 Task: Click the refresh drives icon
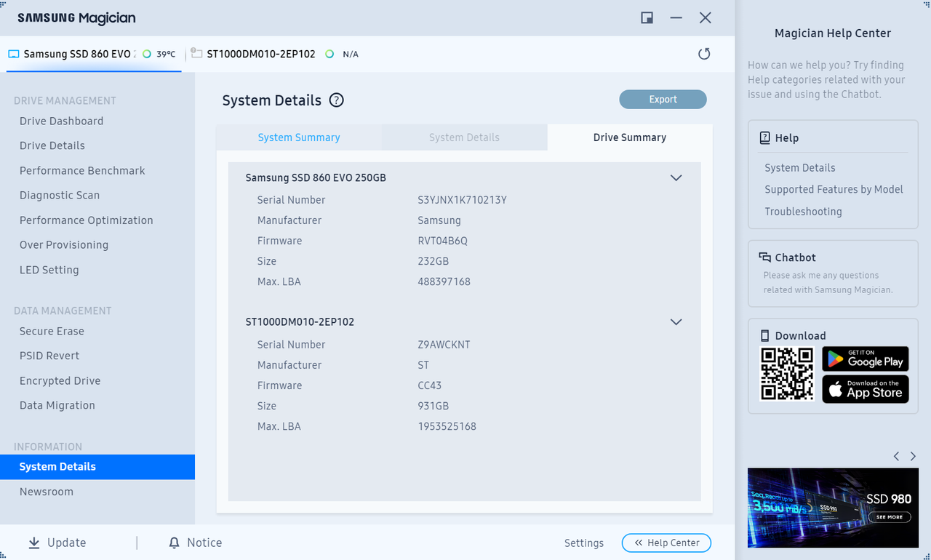point(704,54)
